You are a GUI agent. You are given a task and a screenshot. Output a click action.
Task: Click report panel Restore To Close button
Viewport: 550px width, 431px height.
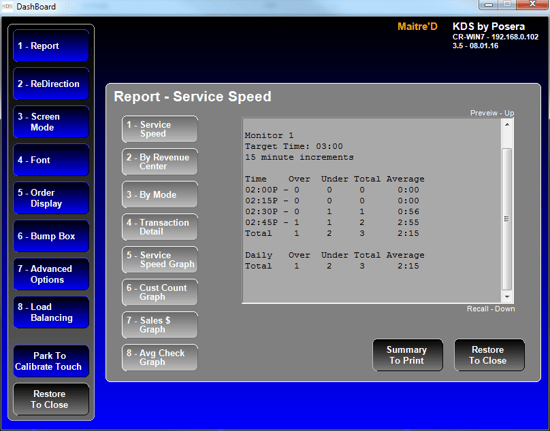click(x=489, y=355)
